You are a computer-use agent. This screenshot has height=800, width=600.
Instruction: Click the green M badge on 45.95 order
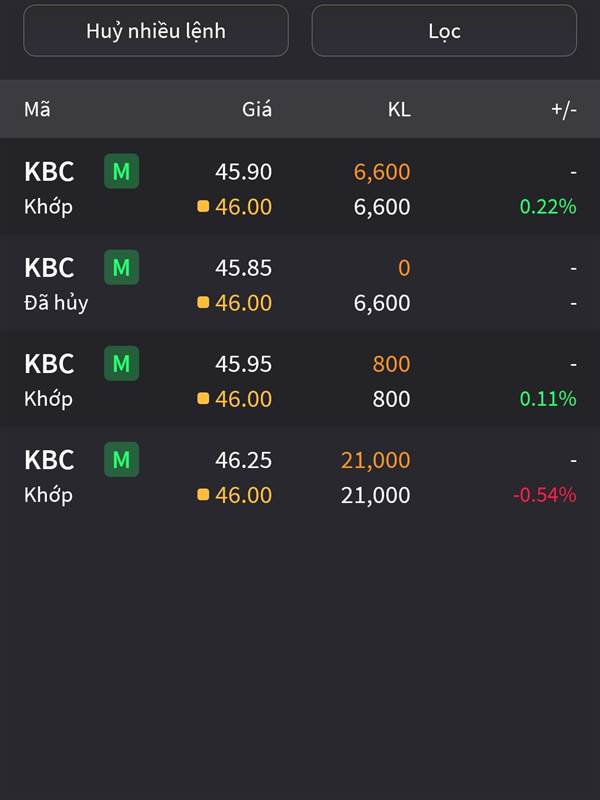[x=121, y=363]
